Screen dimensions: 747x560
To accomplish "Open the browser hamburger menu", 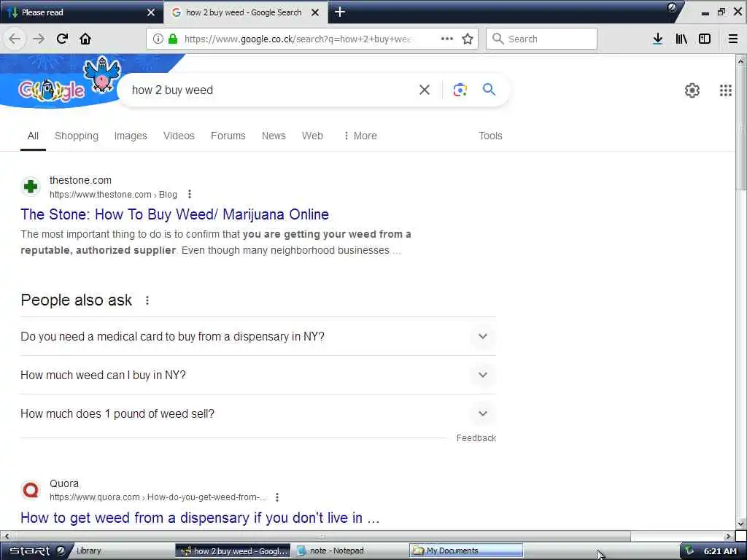I will pos(732,39).
